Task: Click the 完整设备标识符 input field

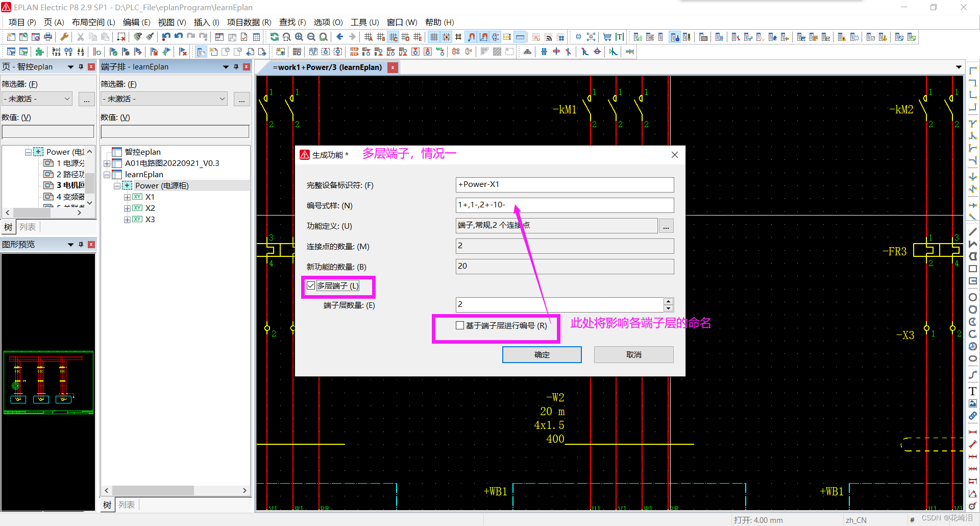Action: (x=565, y=185)
